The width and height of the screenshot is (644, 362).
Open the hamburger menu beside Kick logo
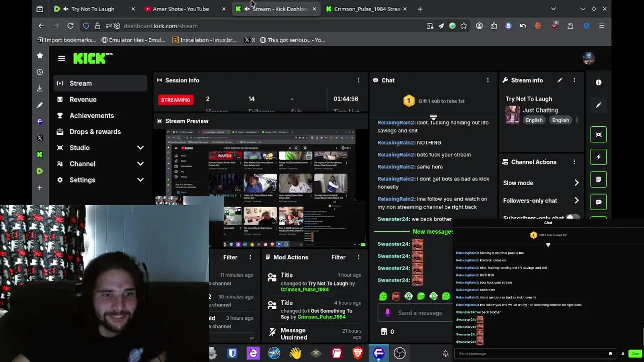pos(61,58)
